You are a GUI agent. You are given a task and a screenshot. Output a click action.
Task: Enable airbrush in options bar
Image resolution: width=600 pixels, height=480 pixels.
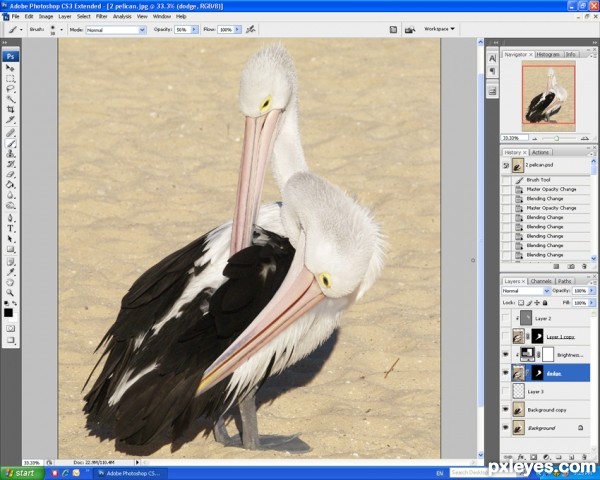tap(251, 29)
